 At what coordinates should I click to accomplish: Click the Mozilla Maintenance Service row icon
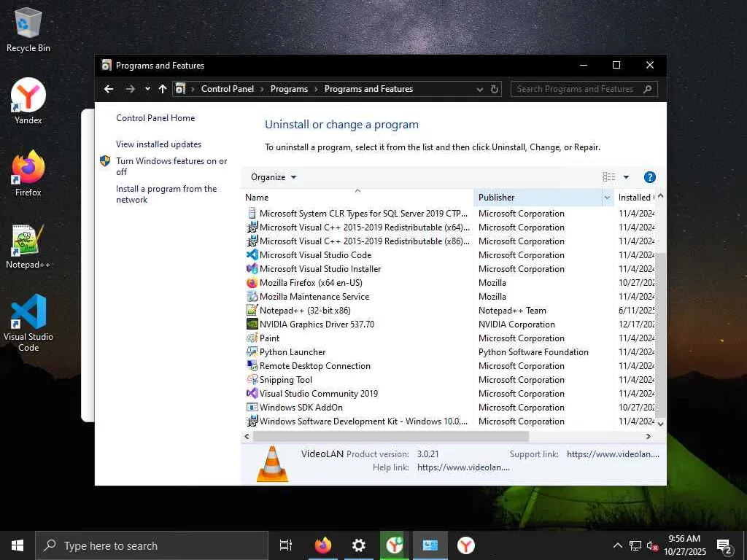click(x=252, y=296)
